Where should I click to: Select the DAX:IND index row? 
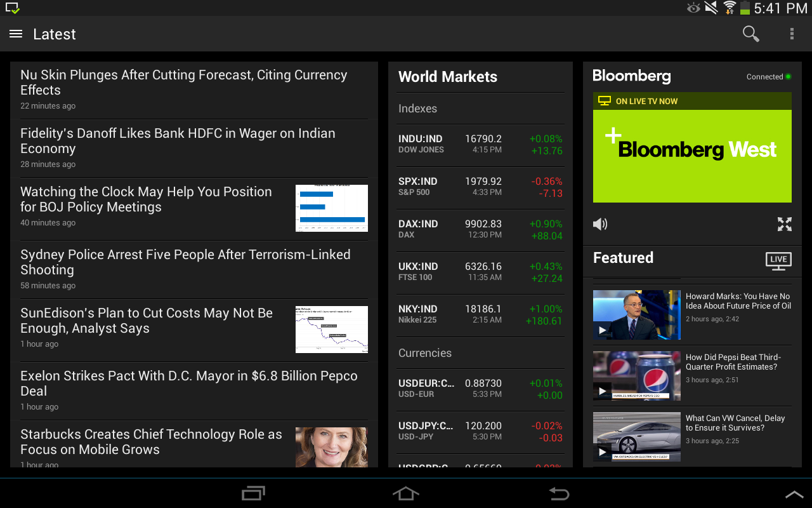click(x=481, y=230)
